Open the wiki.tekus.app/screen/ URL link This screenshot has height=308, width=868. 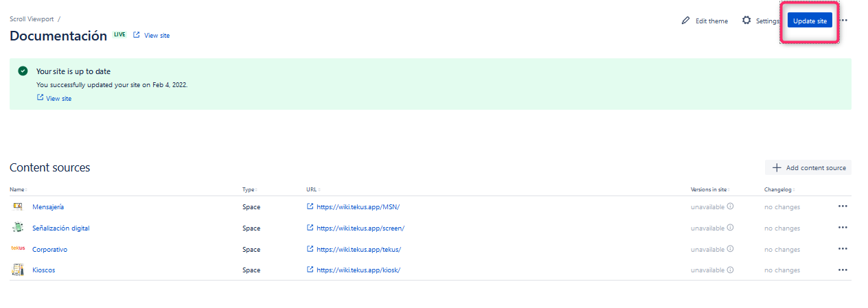click(x=360, y=228)
